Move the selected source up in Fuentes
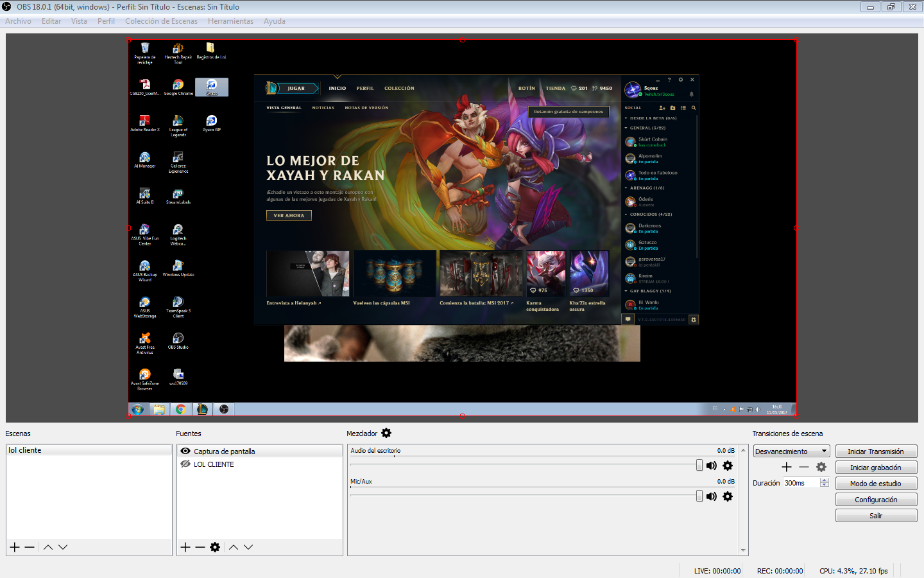The image size is (924, 578). click(234, 547)
